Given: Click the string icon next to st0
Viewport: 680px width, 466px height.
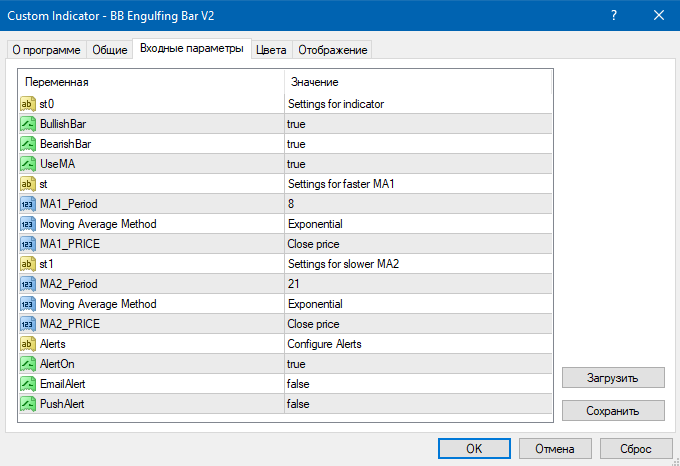Looking at the screenshot, I should click(x=28, y=104).
